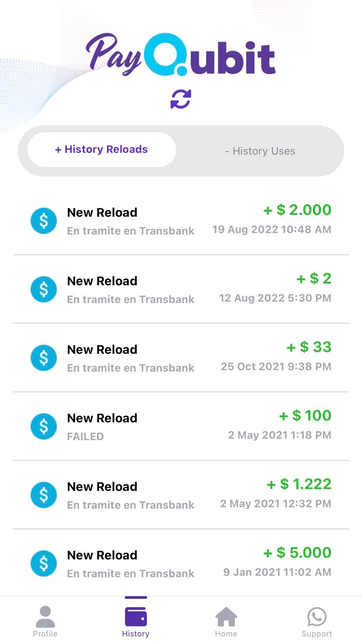Tap dollar icon of $2.000 reload
The width and height of the screenshot is (362, 644).
point(44,221)
